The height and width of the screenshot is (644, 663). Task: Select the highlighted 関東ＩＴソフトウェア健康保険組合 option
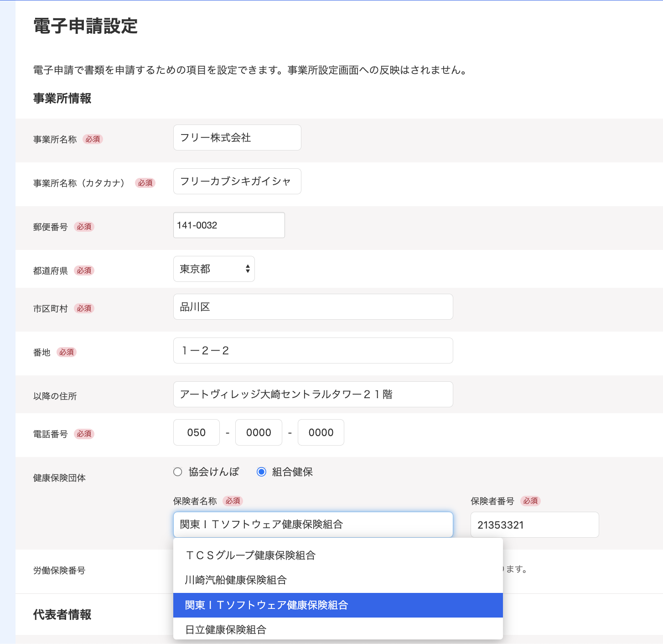[267, 605]
